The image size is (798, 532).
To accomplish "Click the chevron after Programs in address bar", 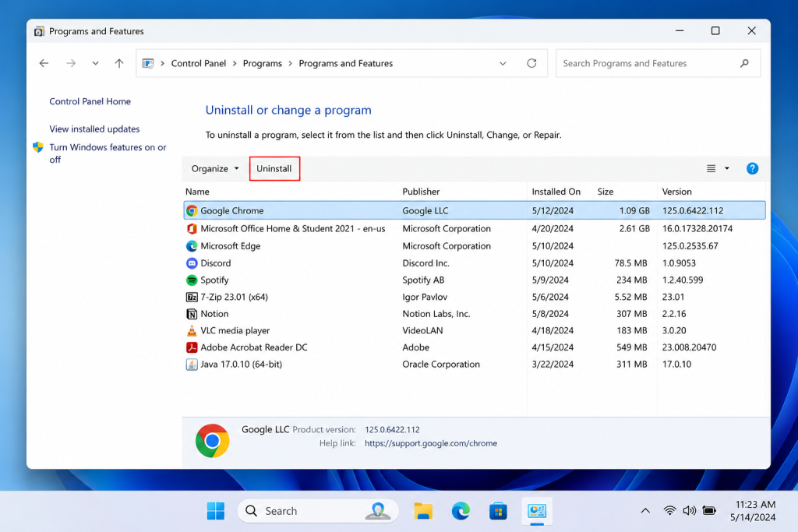I will coord(291,64).
